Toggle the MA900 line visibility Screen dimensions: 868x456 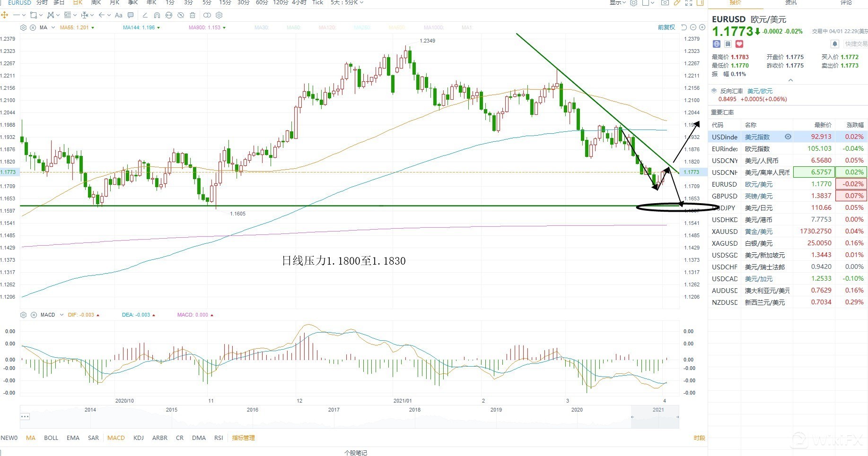click(207, 27)
